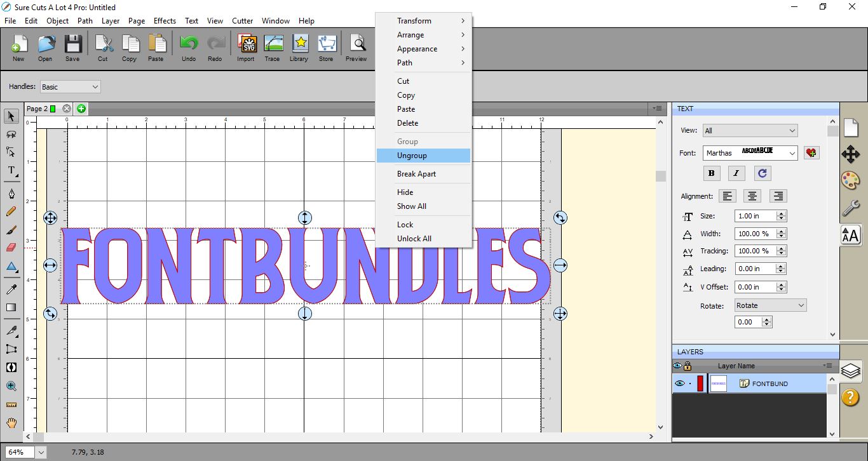Click the Import SVG icon
Screen dimensions: 868x461
click(246, 48)
